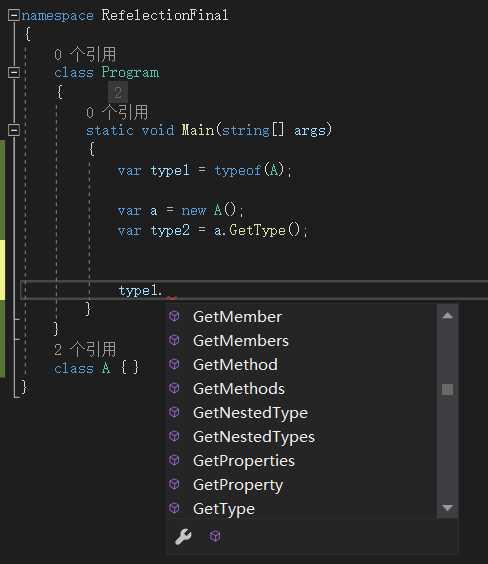Click the completion list scroll up arrow
The width and height of the screenshot is (488, 564).
(447, 316)
